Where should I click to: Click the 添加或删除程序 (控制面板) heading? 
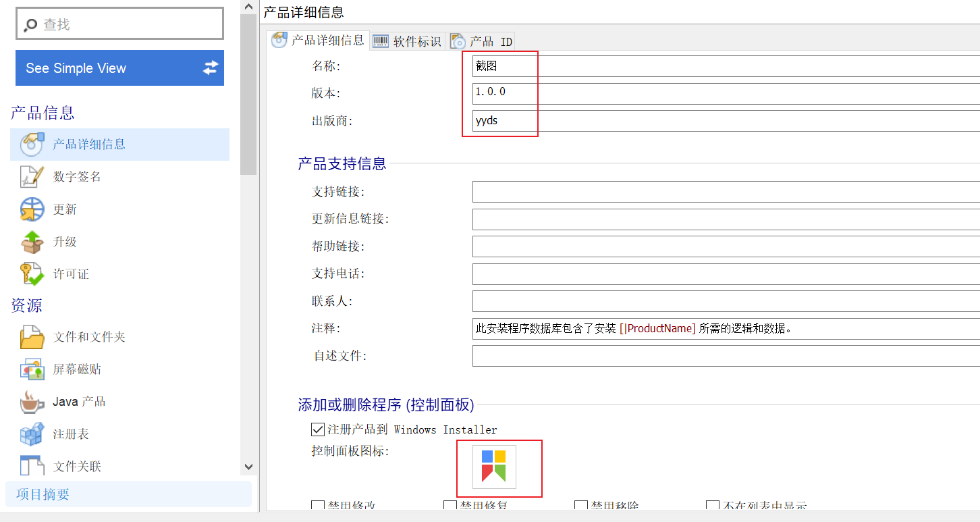(386, 405)
